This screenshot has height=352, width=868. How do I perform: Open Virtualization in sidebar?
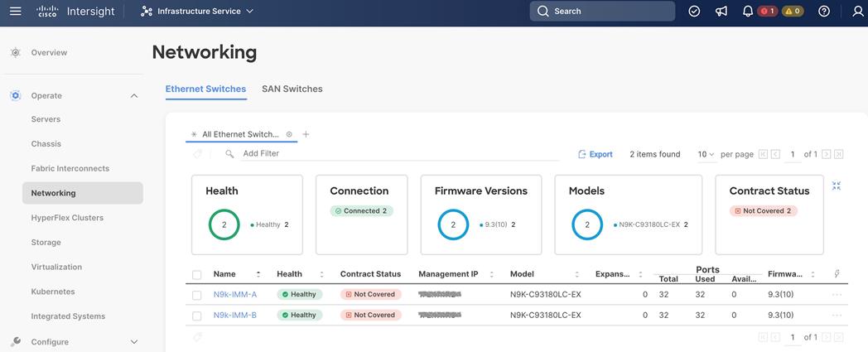pos(56,267)
